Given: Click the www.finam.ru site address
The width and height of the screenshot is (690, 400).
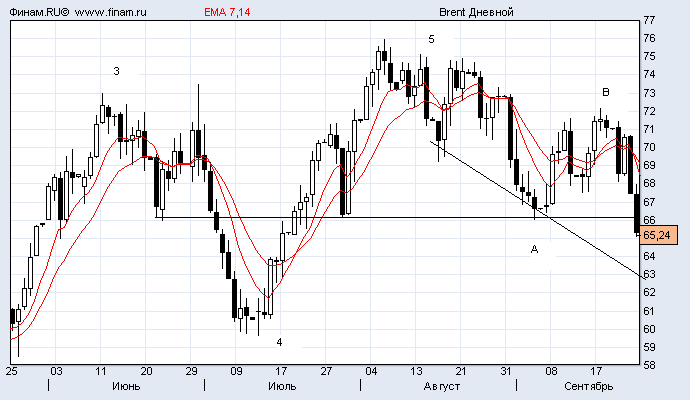Looking at the screenshot, I should click(110, 12).
